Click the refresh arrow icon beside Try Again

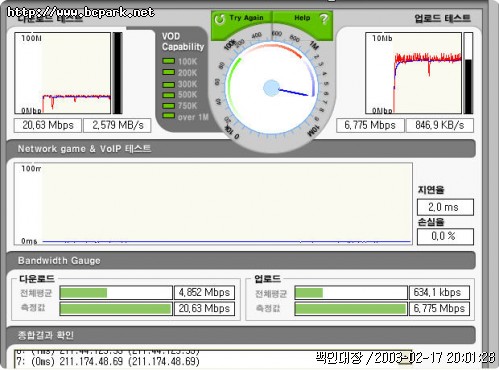[x=220, y=19]
